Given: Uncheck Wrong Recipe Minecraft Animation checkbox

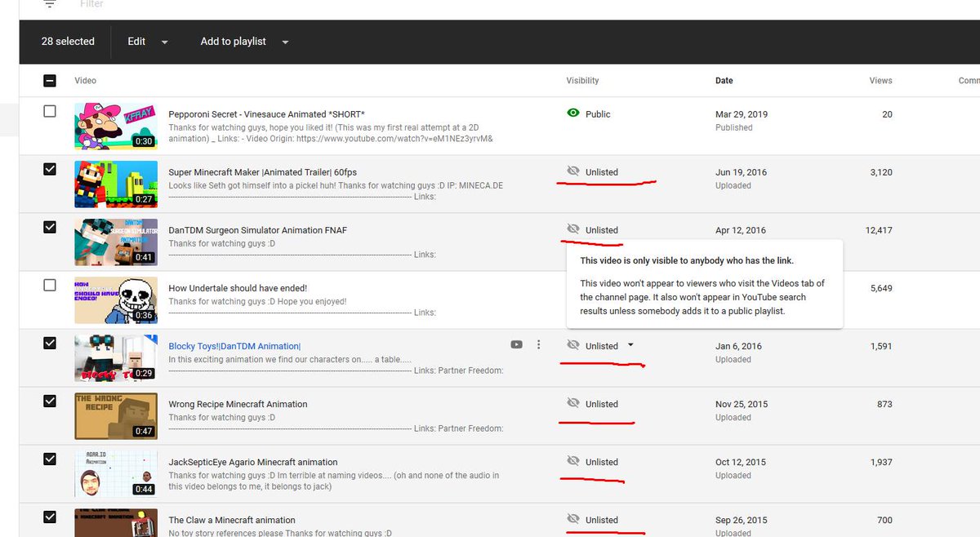Looking at the screenshot, I should point(50,401).
